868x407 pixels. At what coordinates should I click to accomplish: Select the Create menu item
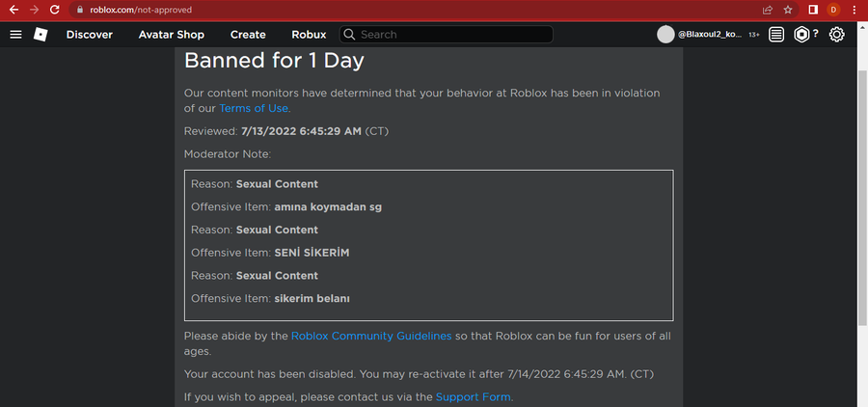pos(248,35)
